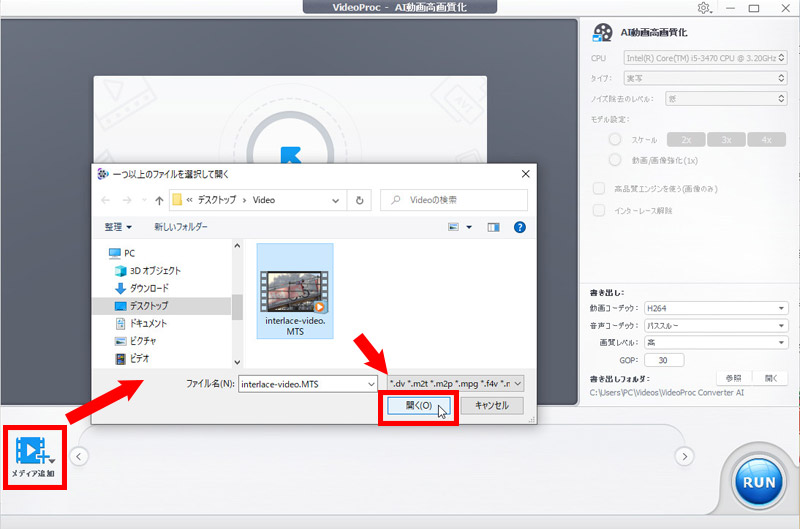Click the キャンセル button
The image size is (800, 529).
tap(491, 406)
